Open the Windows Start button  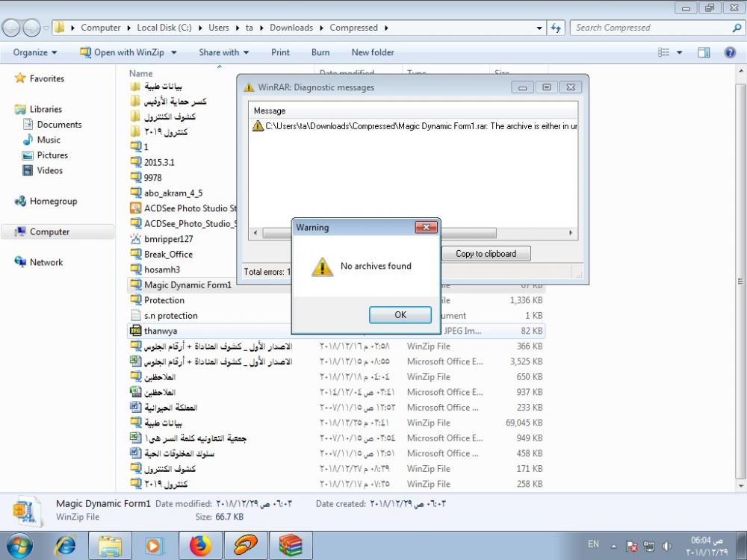pyautogui.click(x=19, y=545)
